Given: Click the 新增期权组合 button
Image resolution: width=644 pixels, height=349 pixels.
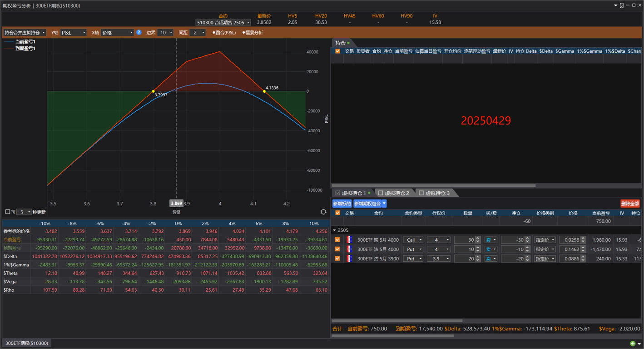Looking at the screenshot, I should point(368,204).
